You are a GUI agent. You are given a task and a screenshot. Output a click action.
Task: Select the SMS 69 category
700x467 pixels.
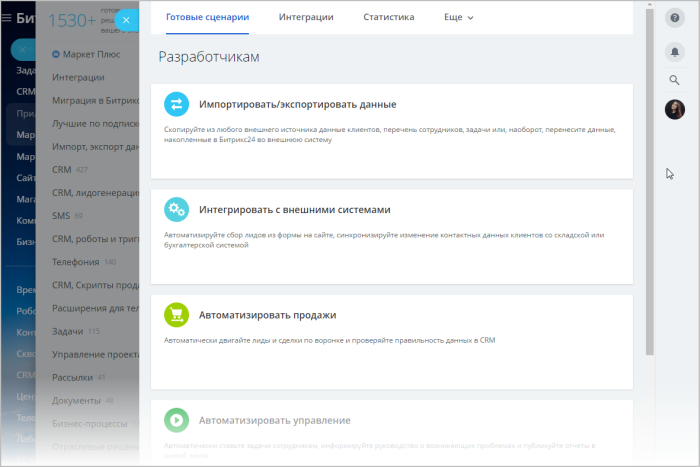click(67, 216)
